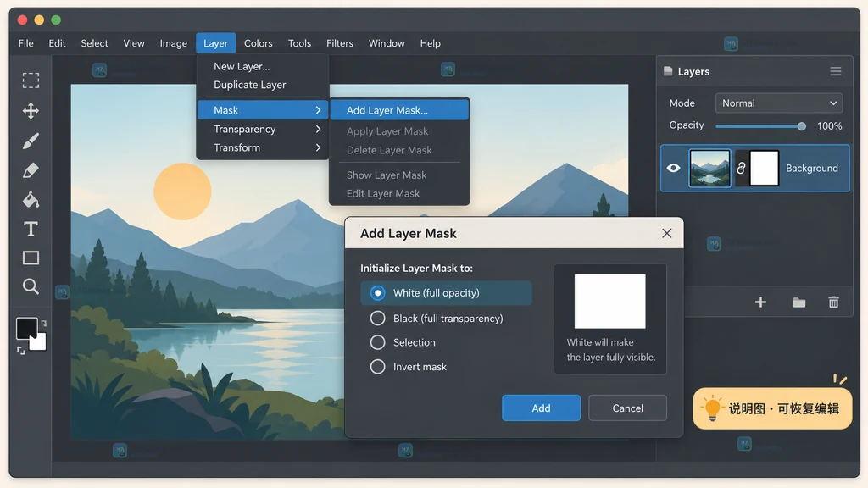Choose the Selection radio option
The width and height of the screenshot is (868, 488).
[403, 342]
